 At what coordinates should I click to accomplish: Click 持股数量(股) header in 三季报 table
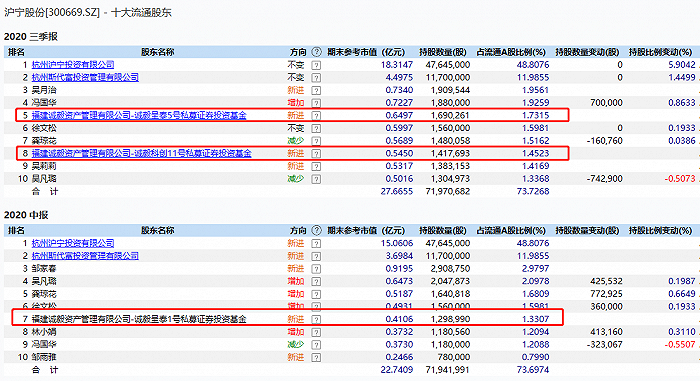tap(442, 52)
